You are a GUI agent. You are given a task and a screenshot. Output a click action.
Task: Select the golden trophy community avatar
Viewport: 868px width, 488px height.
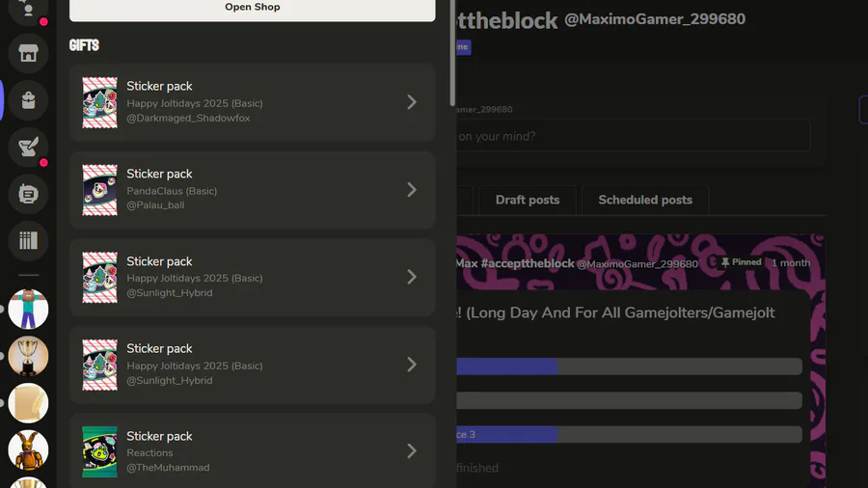tap(28, 356)
